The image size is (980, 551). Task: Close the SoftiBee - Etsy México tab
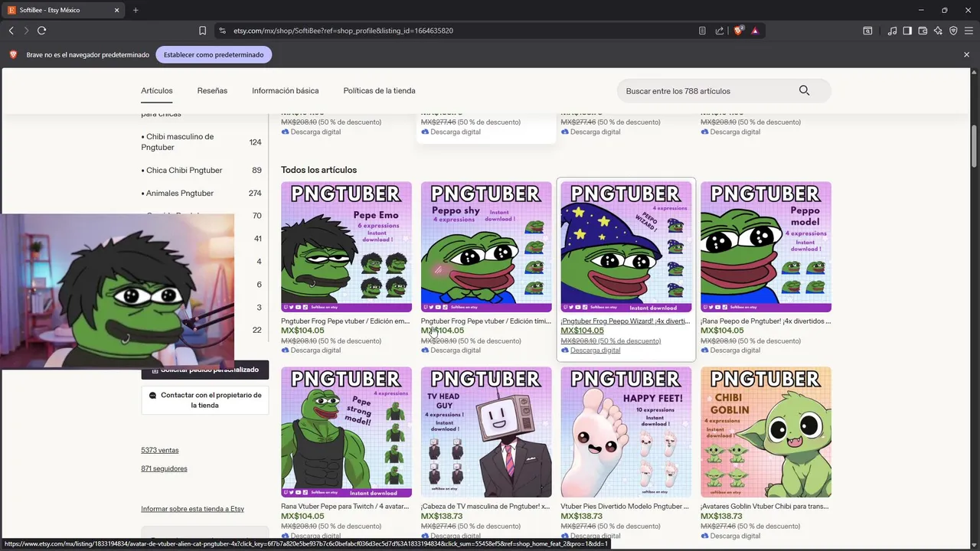pyautogui.click(x=117, y=10)
